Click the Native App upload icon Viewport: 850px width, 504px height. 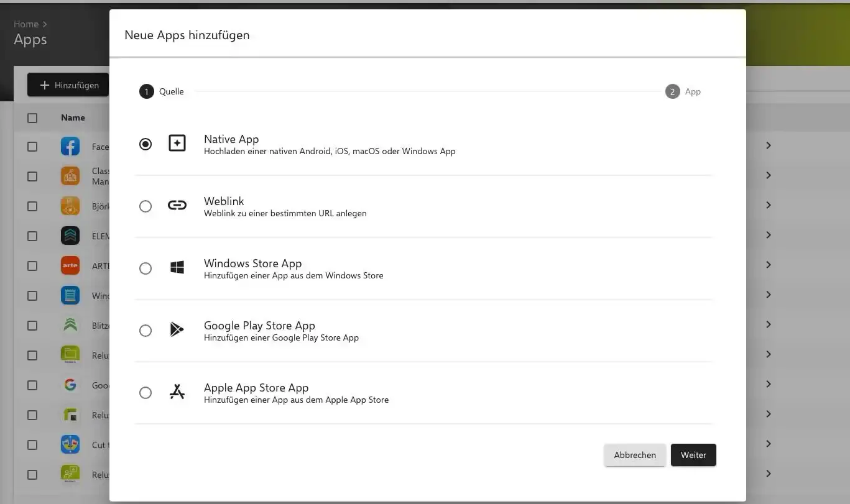177,144
